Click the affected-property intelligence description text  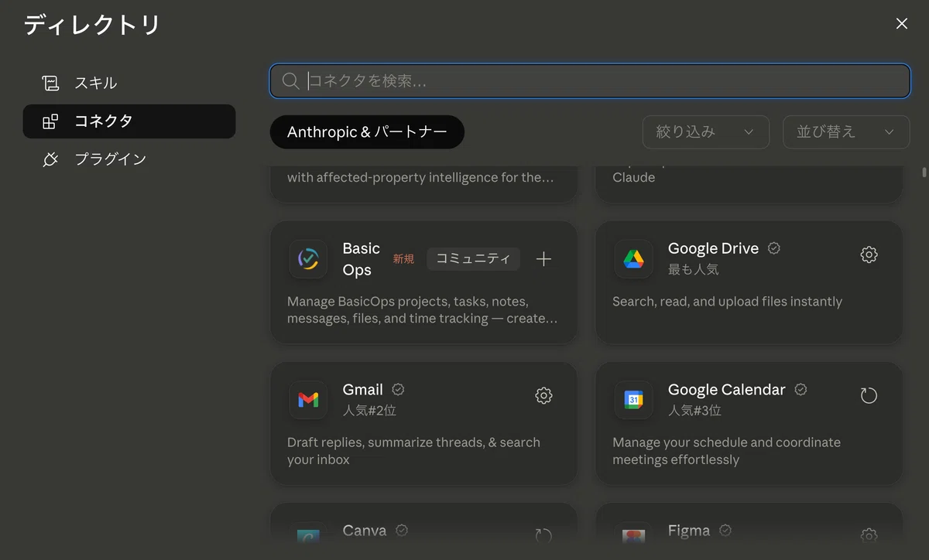pos(420,177)
